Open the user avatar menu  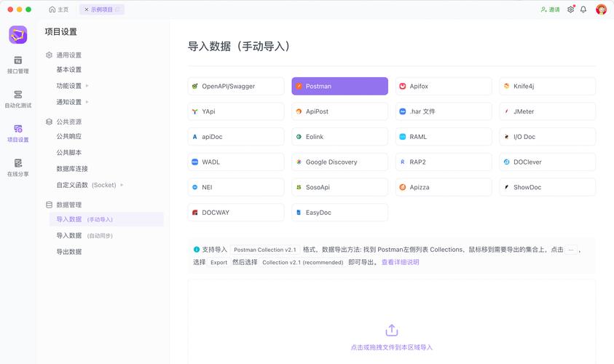pyautogui.click(x=601, y=9)
